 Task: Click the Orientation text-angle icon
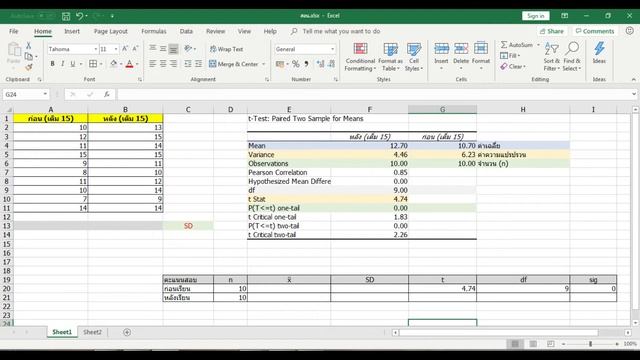point(188,49)
